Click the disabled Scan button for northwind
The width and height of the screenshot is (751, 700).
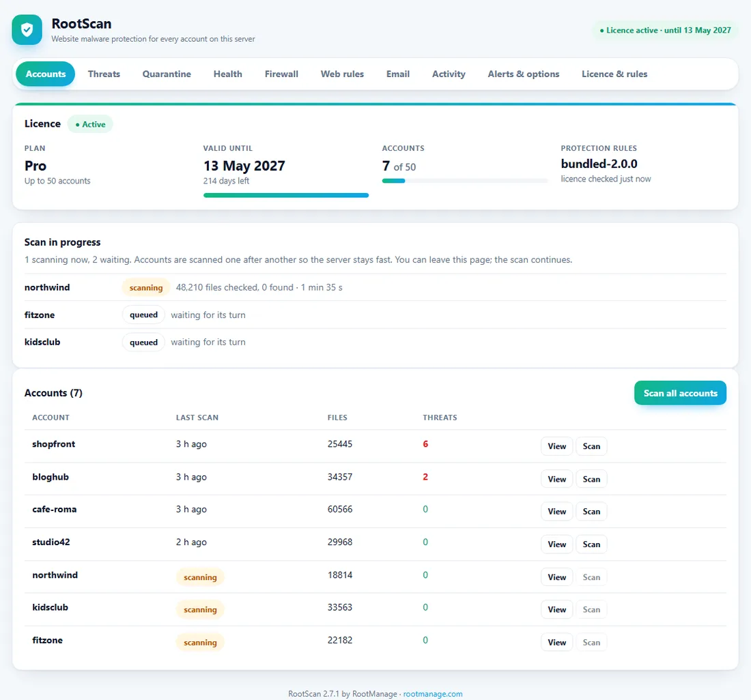[591, 577]
